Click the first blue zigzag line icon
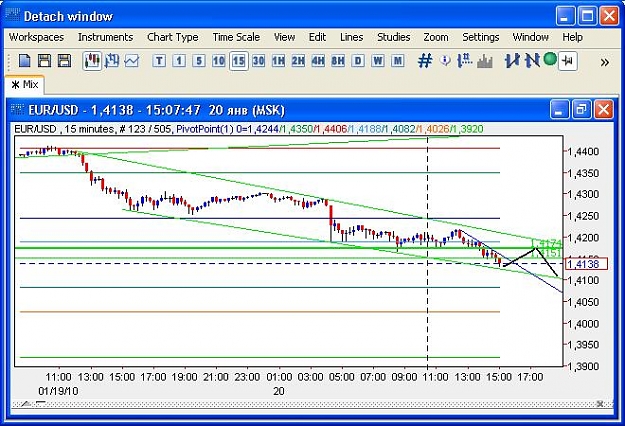The image size is (625, 426). pyautogui.click(x=512, y=61)
